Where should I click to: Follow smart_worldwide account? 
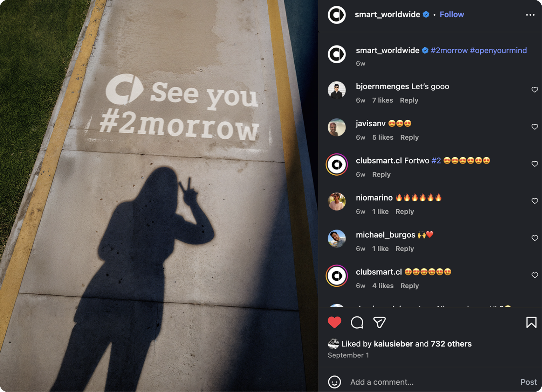click(x=452, y=14)
